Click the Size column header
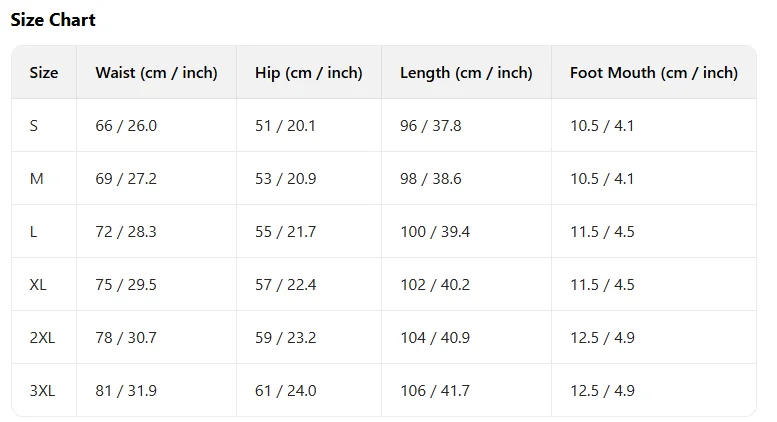777x422 pixels. click(x=44, y=73)
